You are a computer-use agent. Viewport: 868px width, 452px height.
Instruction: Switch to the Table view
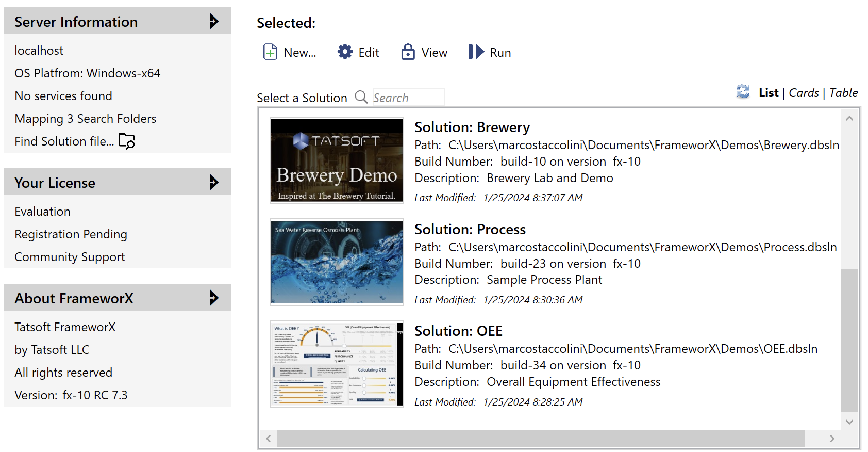click(843, 93)
